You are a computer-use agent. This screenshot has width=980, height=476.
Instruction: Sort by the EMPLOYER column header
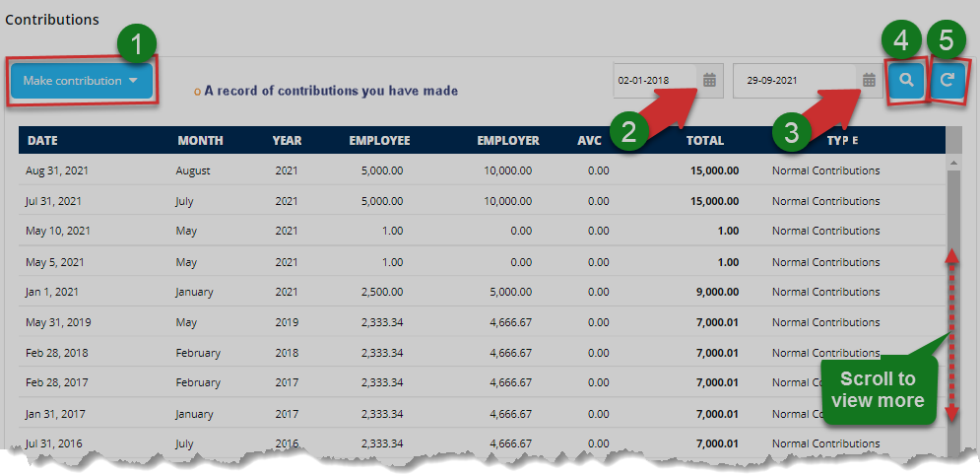508,141
